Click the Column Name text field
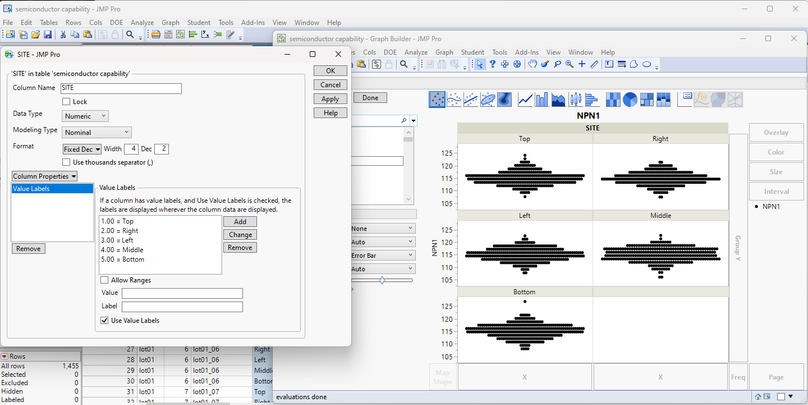The width and height of the screenshot is (808, 405). click(x=121, y=88)
